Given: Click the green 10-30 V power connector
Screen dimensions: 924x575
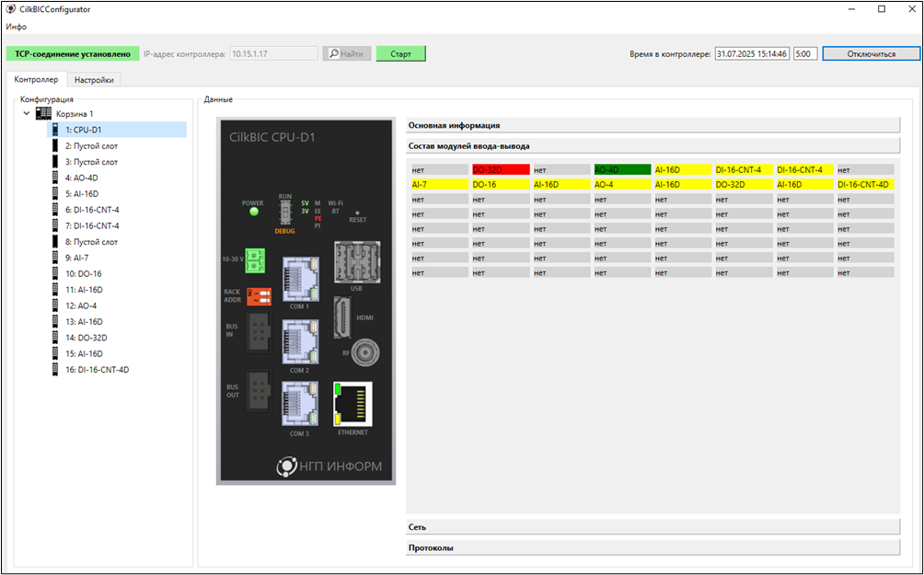Looking at the screenshot, I should 256,260.
